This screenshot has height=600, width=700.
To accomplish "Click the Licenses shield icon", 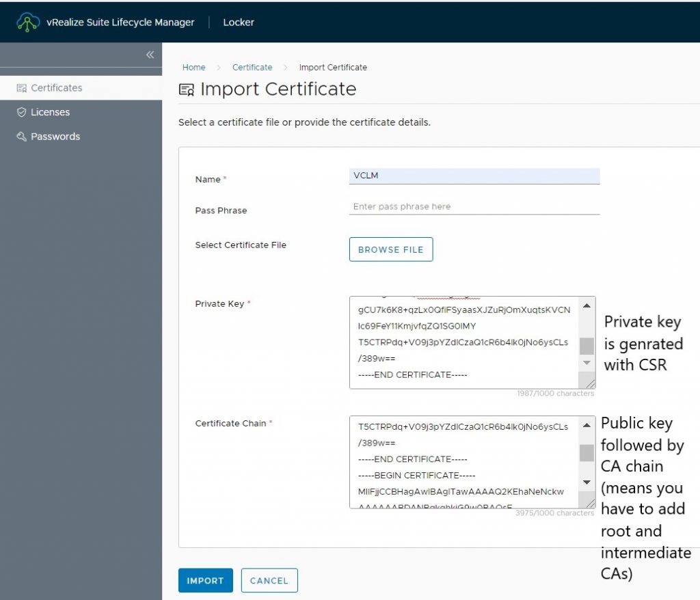I will coord(21,112).
